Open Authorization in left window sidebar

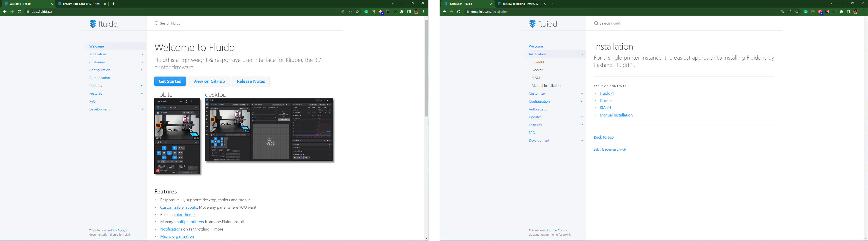(x=99, y=78)
